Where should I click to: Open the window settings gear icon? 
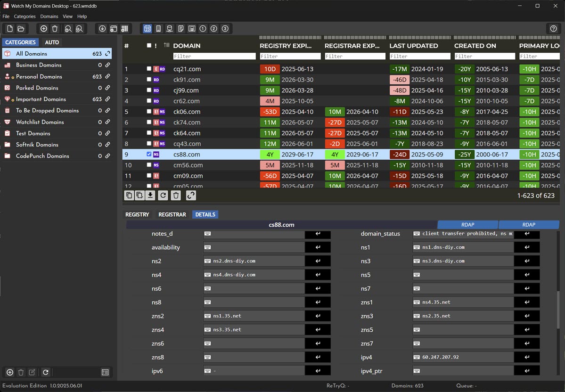114,28
